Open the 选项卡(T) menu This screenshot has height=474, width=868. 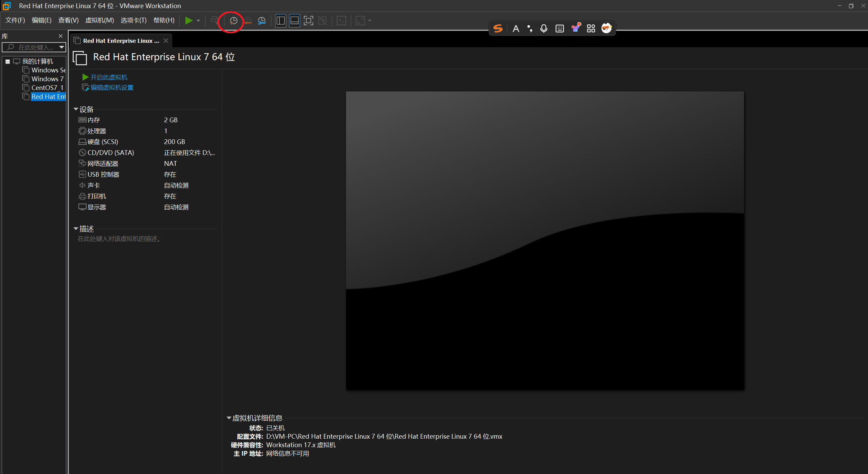pyautogui.click(x=133, y=20)
